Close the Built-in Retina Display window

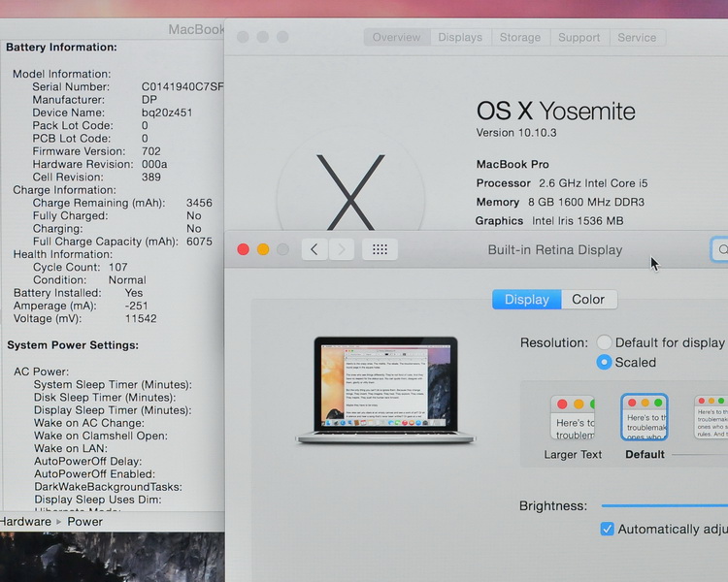click(244, 249)
